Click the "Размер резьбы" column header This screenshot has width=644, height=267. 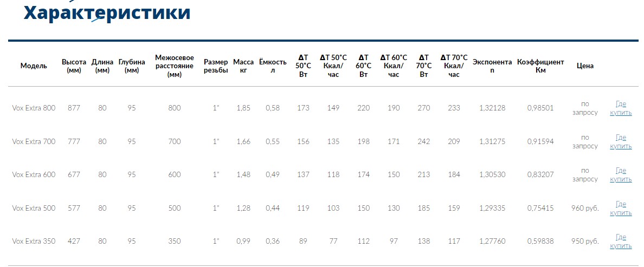coord(216,66)
